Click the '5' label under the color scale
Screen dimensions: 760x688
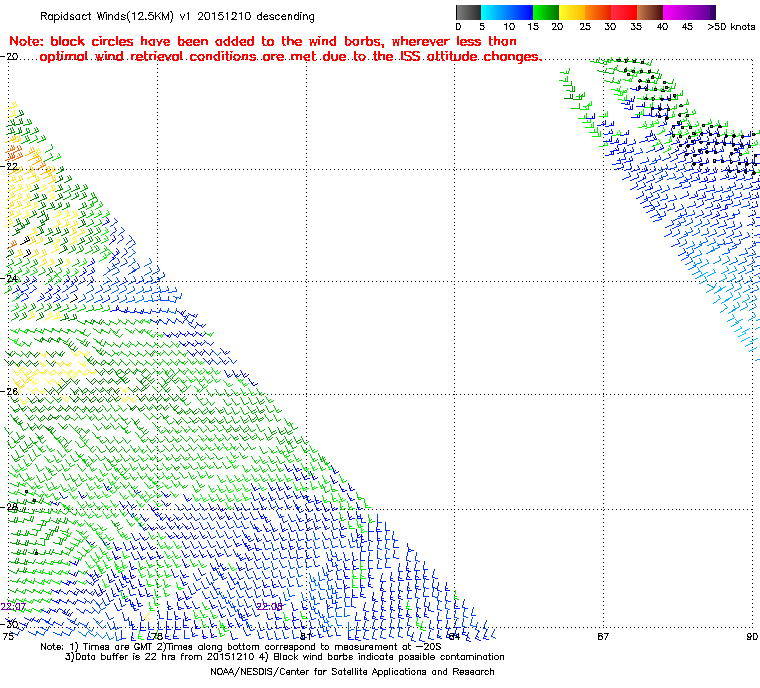482,27
